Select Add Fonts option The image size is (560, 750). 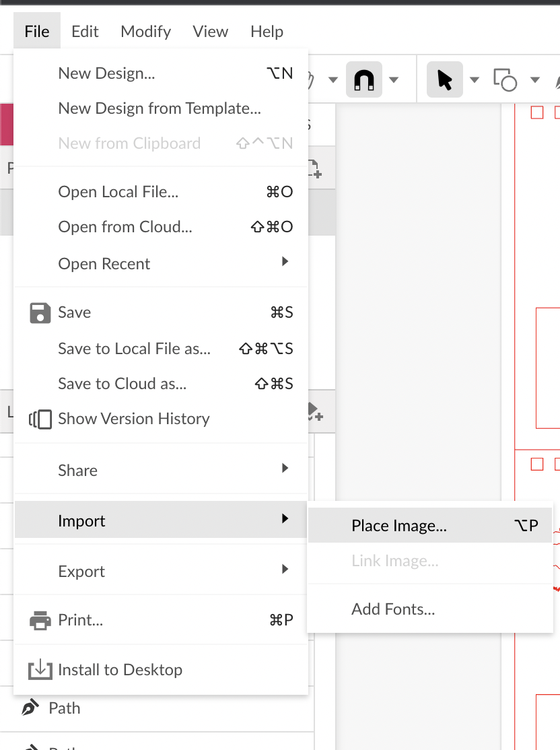(x=393, y=609)
